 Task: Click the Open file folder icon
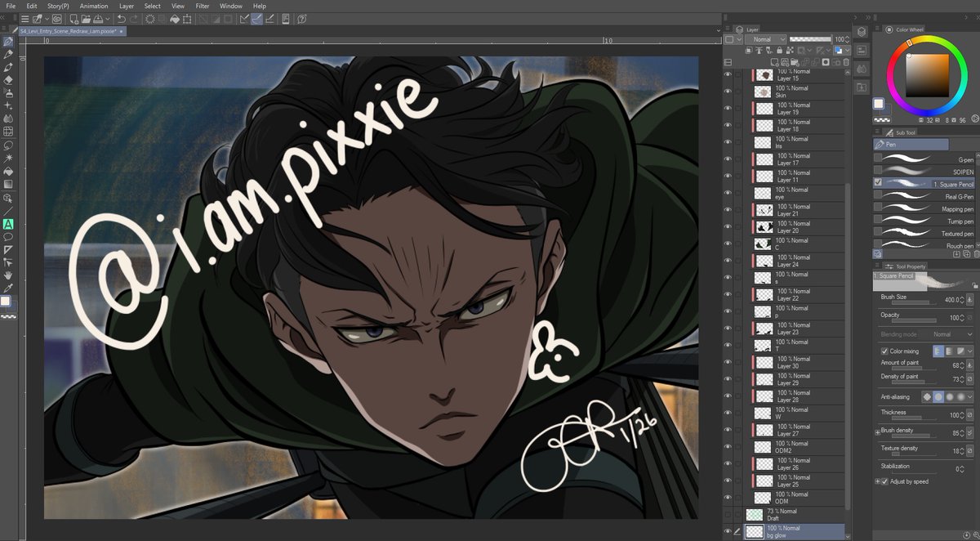86,19
